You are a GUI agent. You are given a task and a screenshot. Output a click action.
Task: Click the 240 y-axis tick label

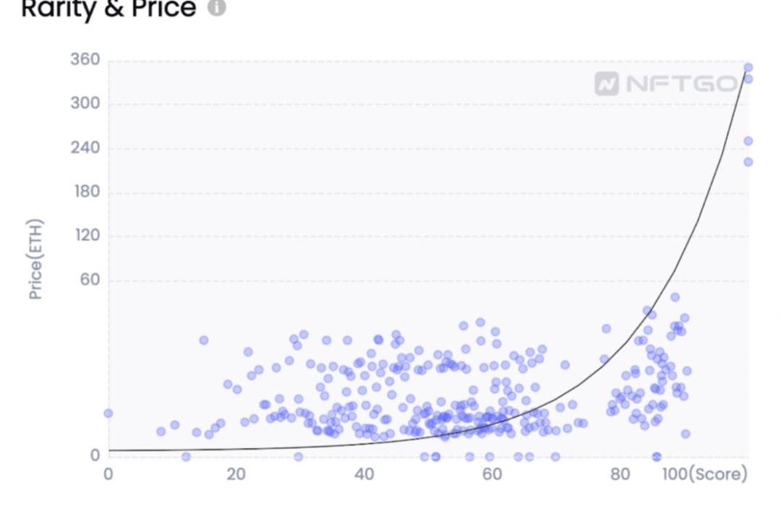point(85,148)
